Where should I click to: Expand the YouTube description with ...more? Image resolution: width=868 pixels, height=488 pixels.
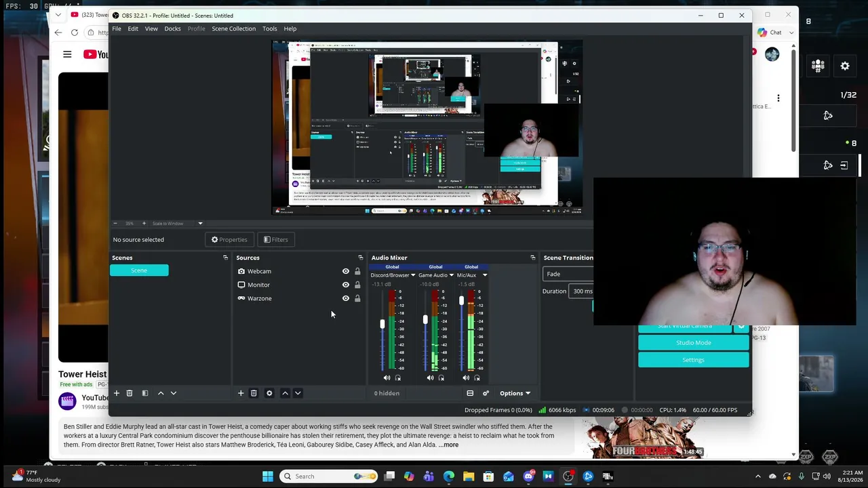pos(448,445)
